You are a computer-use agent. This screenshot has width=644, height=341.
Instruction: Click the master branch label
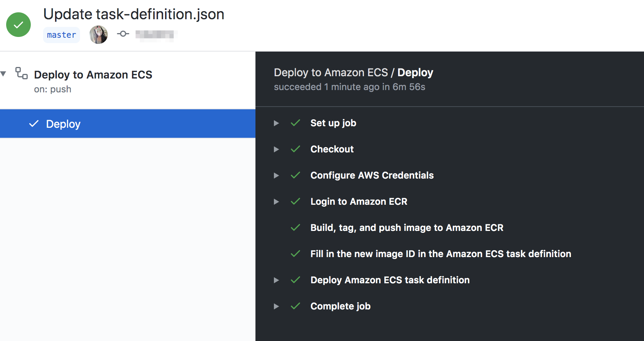coord(61,35)
